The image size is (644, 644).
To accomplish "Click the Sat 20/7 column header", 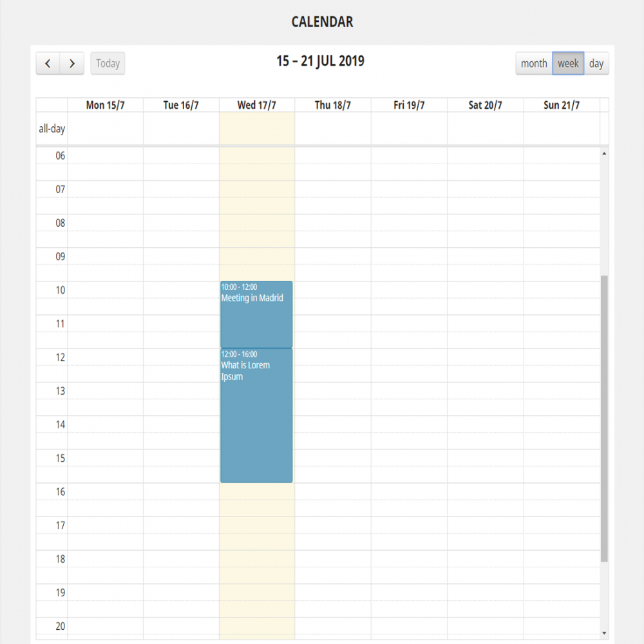I will click(x=485, y=106).
